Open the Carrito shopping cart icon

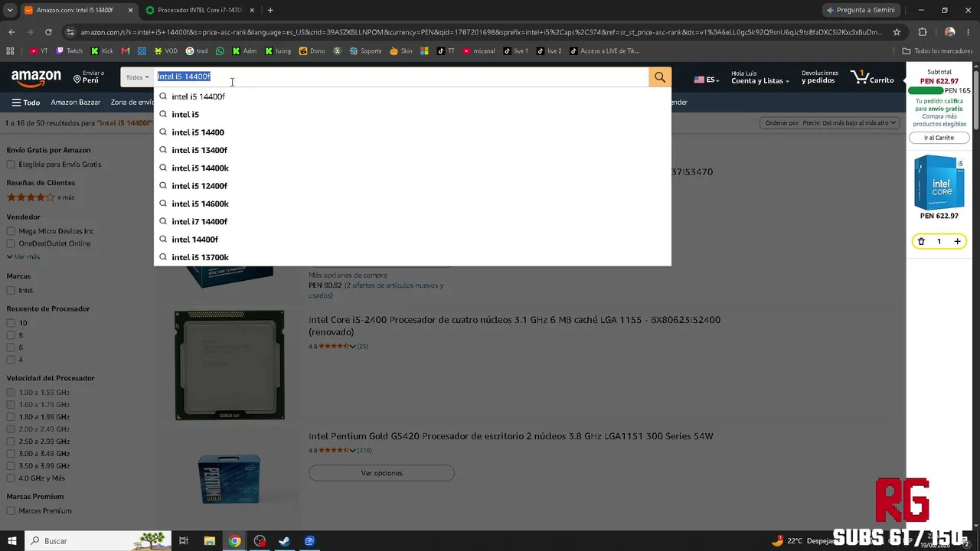tap(872, 78)
